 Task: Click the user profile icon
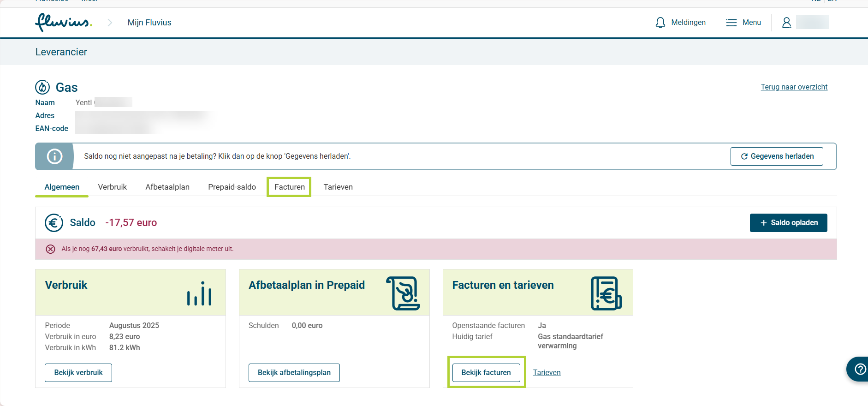tap(786, 23)
